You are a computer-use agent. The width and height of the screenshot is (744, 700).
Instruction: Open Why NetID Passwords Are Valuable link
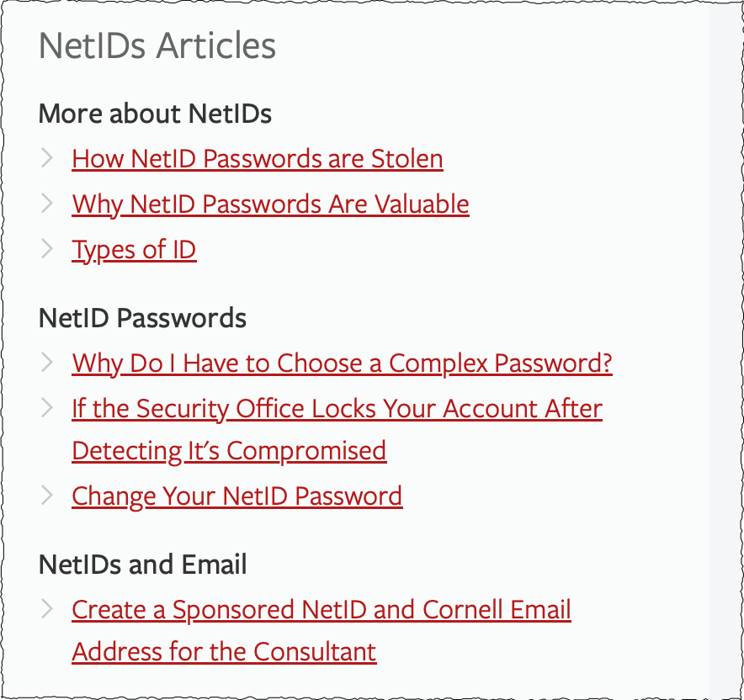270,204
